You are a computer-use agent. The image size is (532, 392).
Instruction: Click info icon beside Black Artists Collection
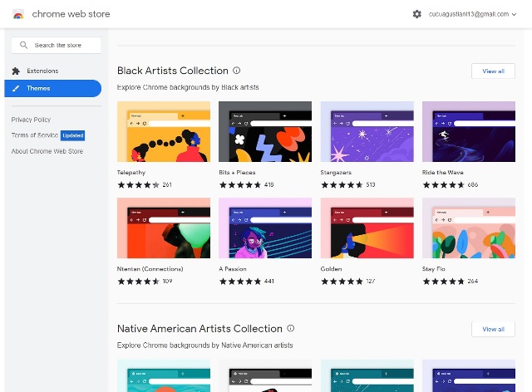(236, 71)
